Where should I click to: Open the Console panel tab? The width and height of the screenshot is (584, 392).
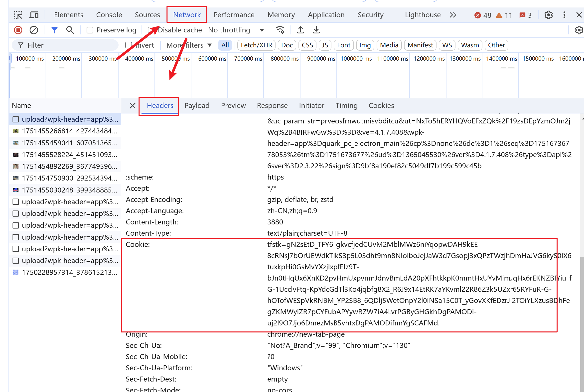tap(109, 15)
